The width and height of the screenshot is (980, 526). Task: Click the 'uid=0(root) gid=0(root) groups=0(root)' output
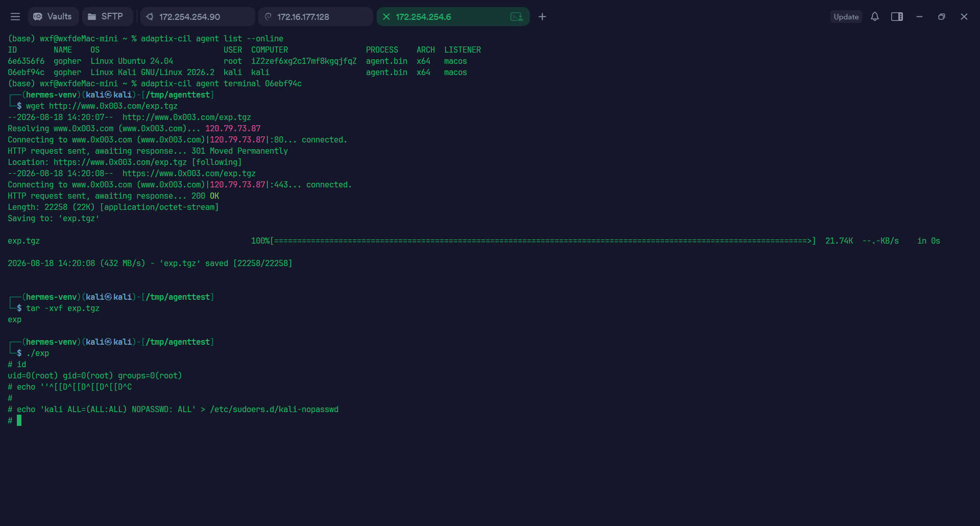click(95, 376)
